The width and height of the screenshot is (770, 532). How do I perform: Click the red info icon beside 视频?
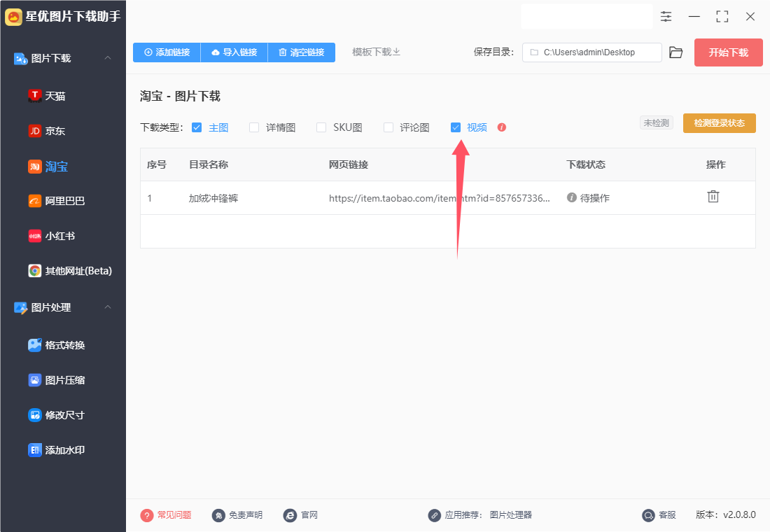pyautogui.click(x=501, y=127)
